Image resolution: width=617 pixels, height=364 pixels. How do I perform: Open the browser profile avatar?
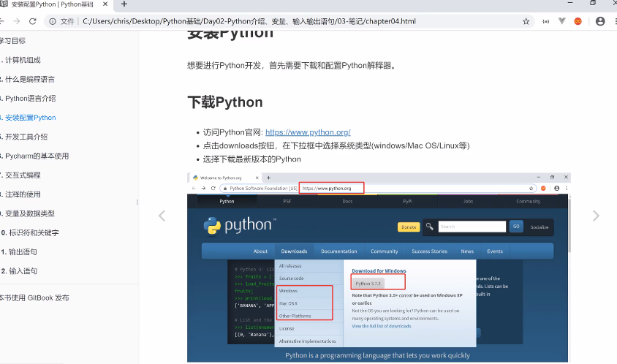tap(600, 21)
